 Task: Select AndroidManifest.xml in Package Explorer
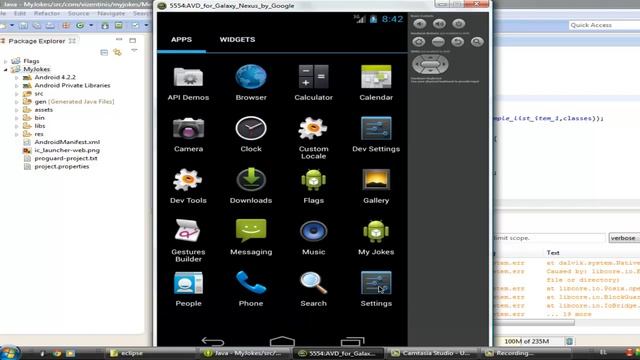click(x=67, y=142)
